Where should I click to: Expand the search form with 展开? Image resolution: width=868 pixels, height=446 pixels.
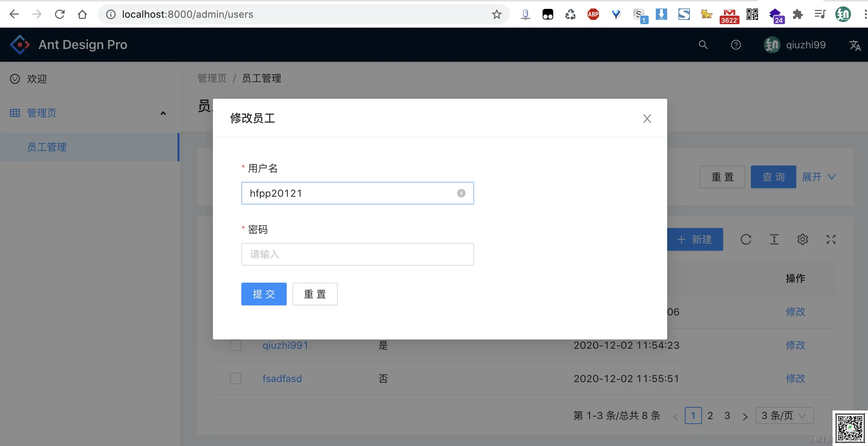click(819, 177)
